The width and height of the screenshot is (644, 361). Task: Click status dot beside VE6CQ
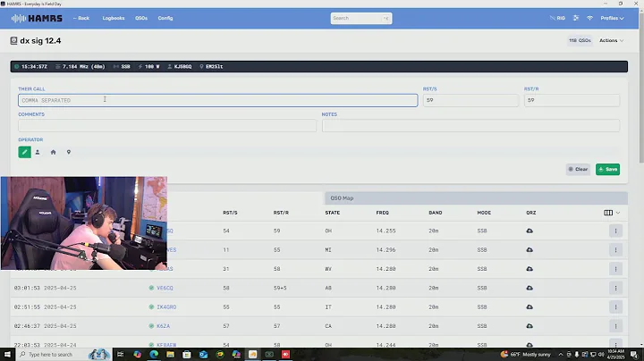[151, 288]
